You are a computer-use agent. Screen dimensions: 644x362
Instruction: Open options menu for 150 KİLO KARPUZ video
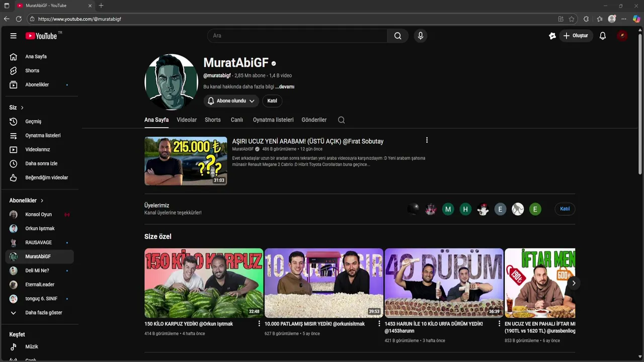pos(259,324)
